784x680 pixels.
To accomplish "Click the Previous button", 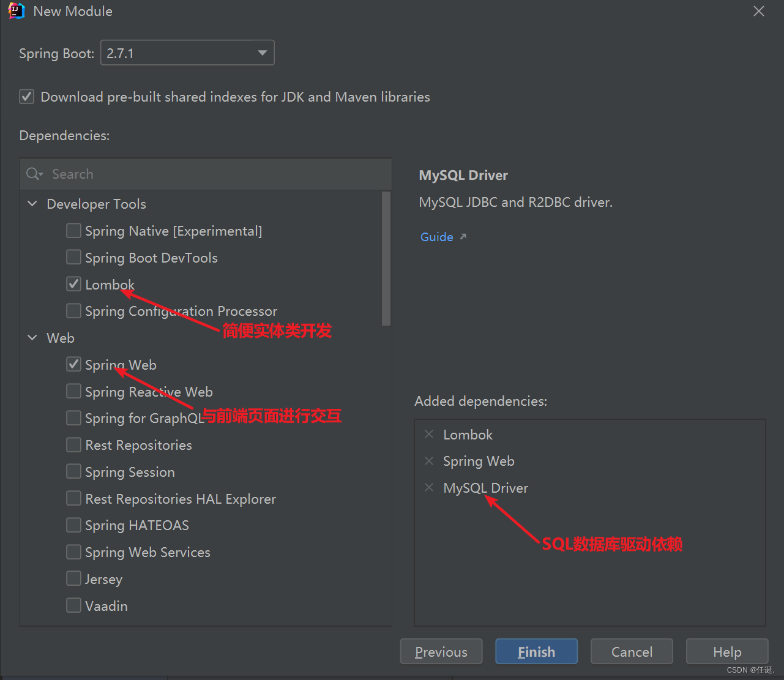I will click(441, 651).
